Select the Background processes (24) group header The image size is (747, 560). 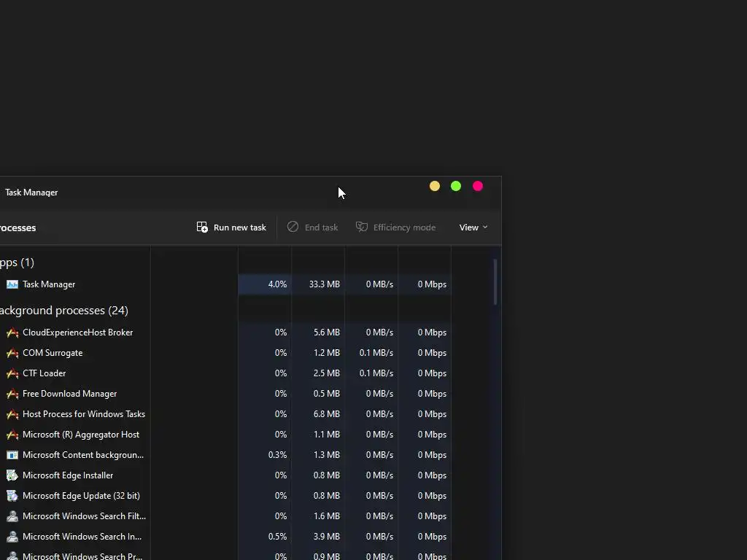63,311
